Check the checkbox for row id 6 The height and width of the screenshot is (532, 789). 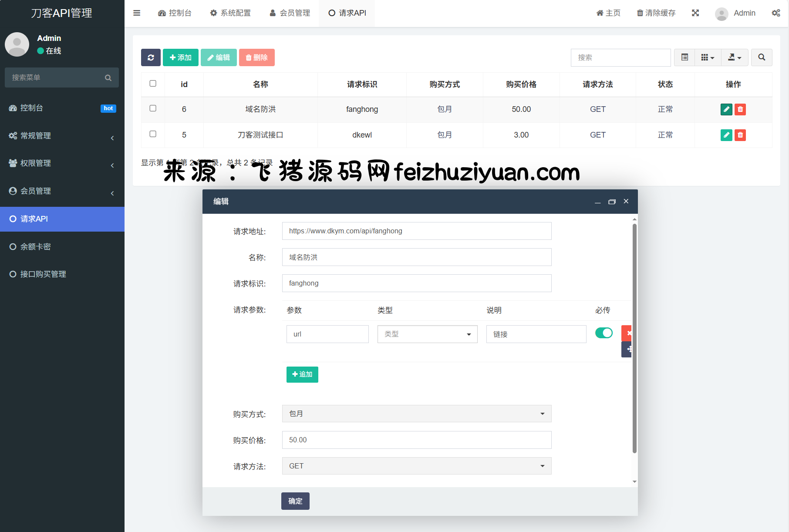(x=153, y=108)
